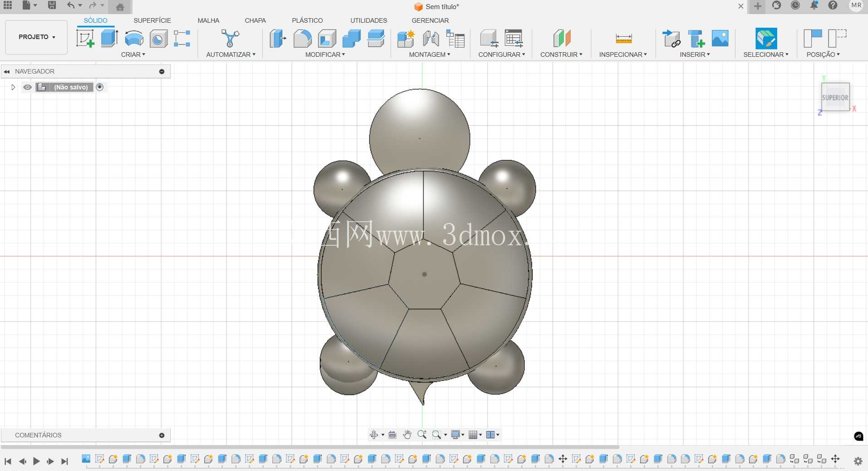Switch to the UTILIDADES tab

point(369,20)
